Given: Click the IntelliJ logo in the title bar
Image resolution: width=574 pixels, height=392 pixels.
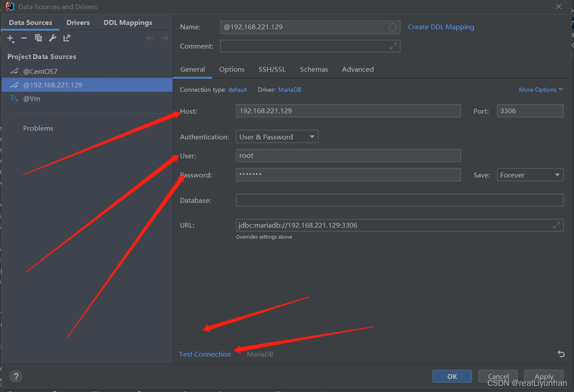Looking at the screenshot, I should pos(10,7).
